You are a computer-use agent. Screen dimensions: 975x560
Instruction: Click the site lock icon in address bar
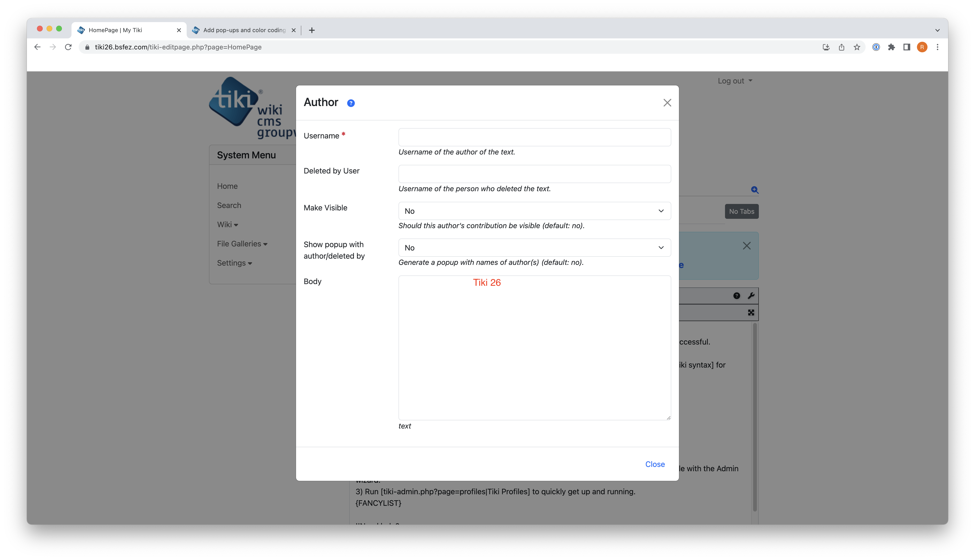pyautogui.click(x=87, y=47)
